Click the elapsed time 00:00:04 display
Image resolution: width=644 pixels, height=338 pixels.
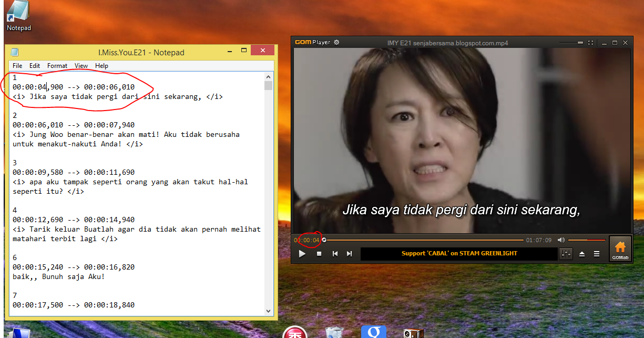click(x=307, y=240)
